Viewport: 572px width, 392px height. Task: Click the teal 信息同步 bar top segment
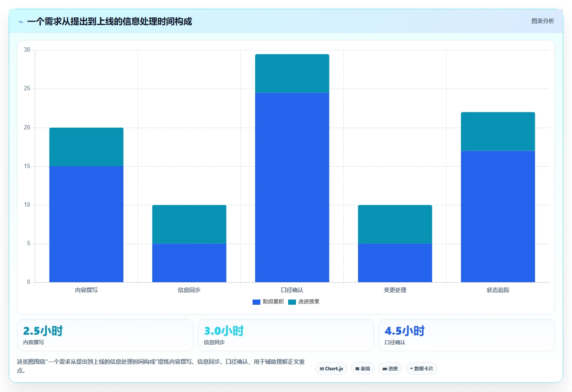point(189,224)
